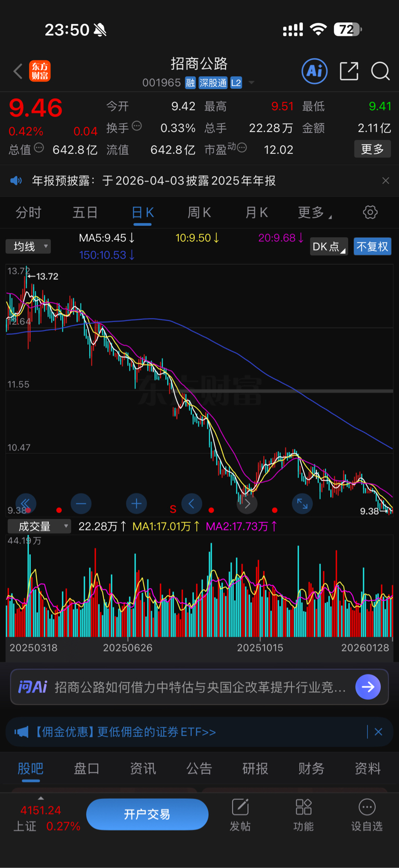This screenshot has height=868, width=399.
Task: Tap the 总值 info icon
Action: click(x=39, y=148)
